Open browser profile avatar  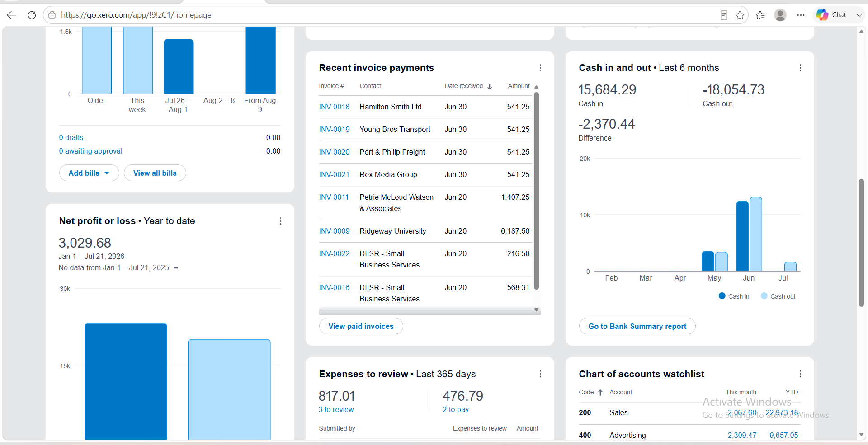coord(780,15)
